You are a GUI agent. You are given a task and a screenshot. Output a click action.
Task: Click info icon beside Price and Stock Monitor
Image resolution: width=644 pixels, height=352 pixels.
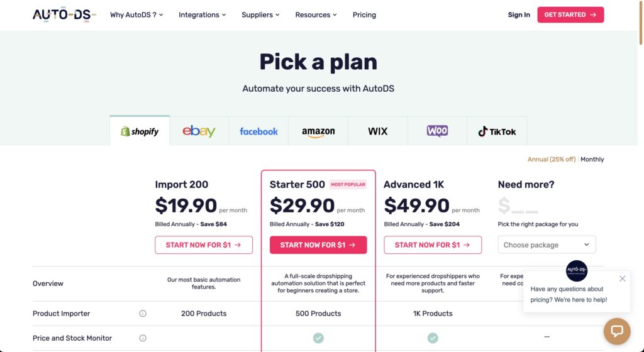click(x=143, y=338)
